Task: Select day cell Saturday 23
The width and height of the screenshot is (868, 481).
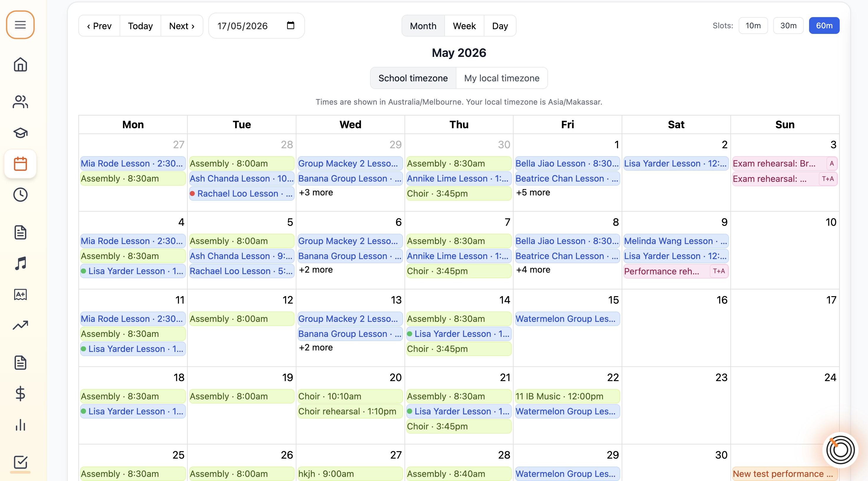Action: click(676, 405)
